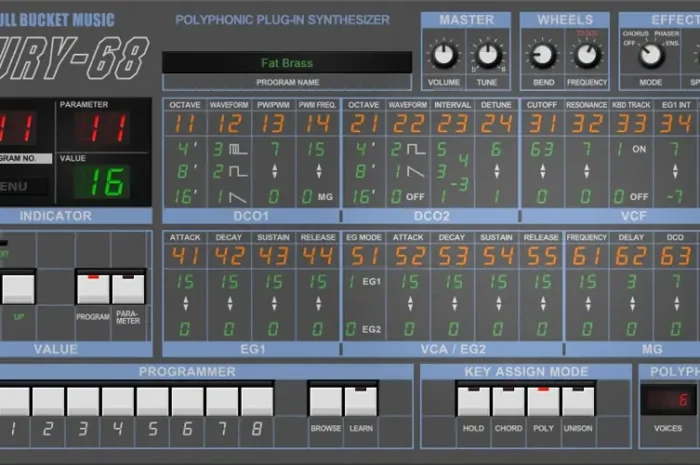Select parameter number 61 MG Frequency
Screen dimensions: 700x465
pyautogui.click(x=586, y=256)
